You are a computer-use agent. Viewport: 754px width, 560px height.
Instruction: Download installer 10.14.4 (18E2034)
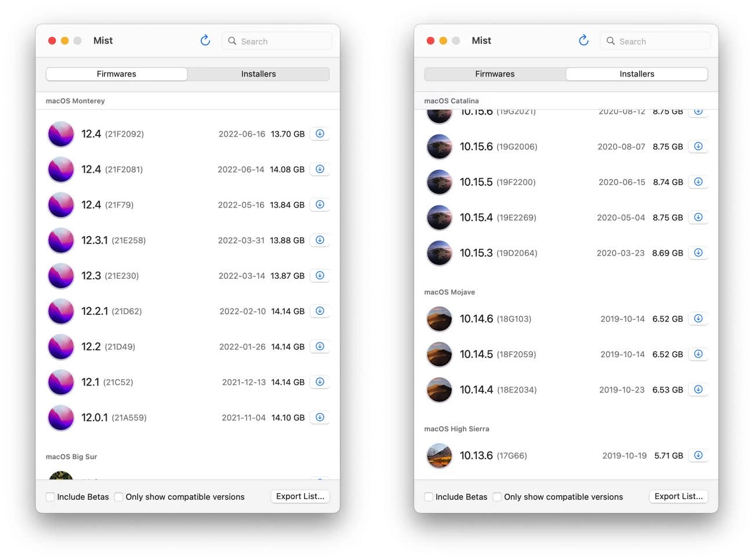(x=698, y=390)
